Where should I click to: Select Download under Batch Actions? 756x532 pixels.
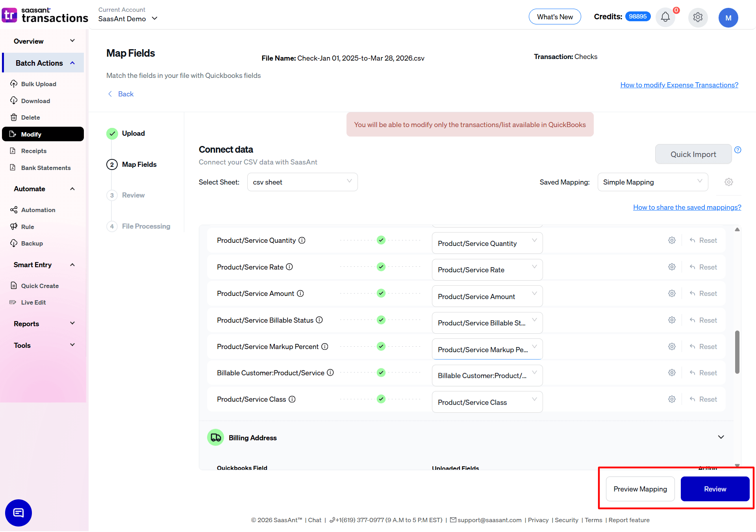(x=35, y=101)
